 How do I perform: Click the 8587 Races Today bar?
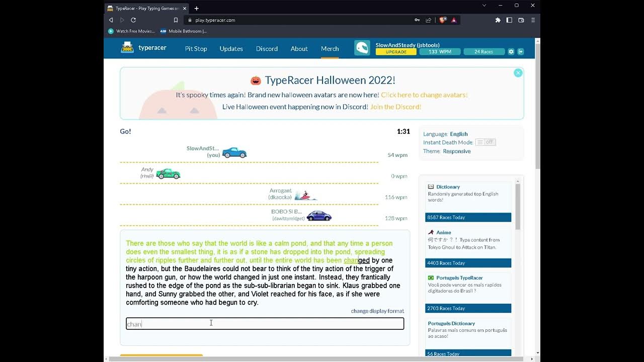468,217
